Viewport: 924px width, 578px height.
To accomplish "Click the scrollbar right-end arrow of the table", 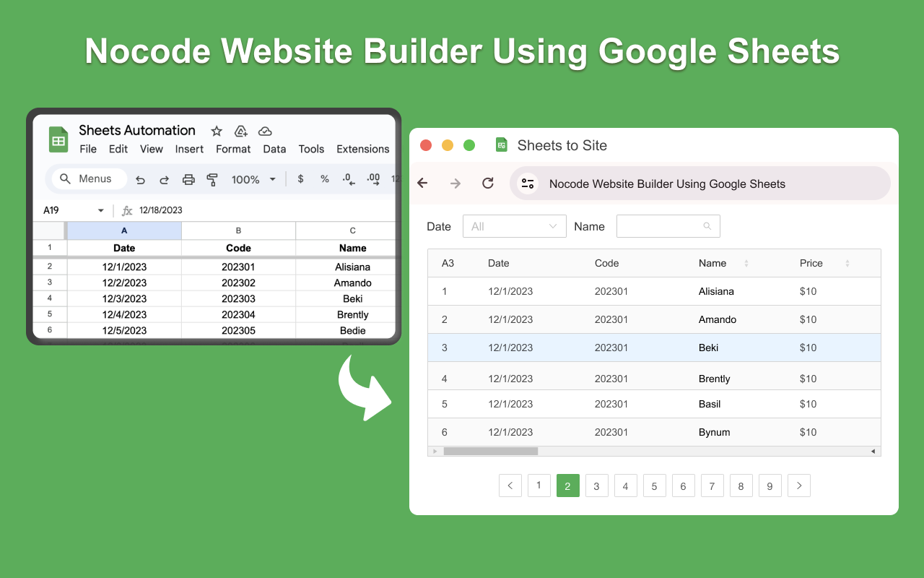I will click(x=873, y=452).
